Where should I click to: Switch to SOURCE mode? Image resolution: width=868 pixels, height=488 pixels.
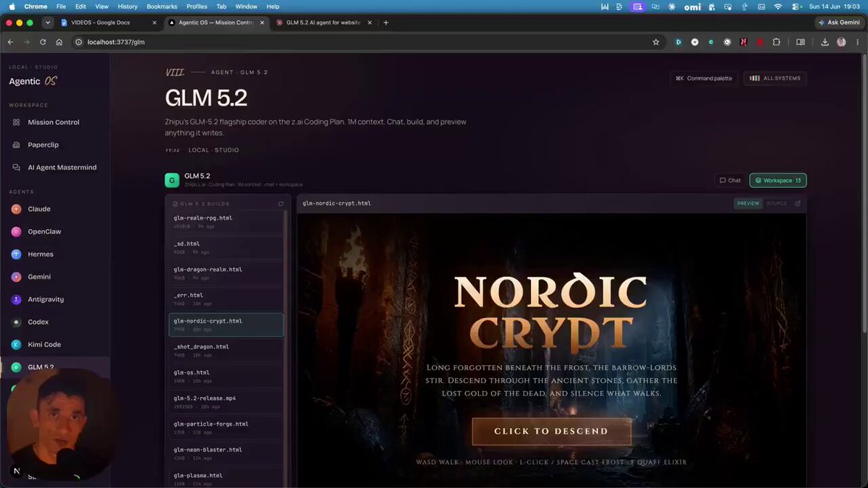(x=776, y=203)
